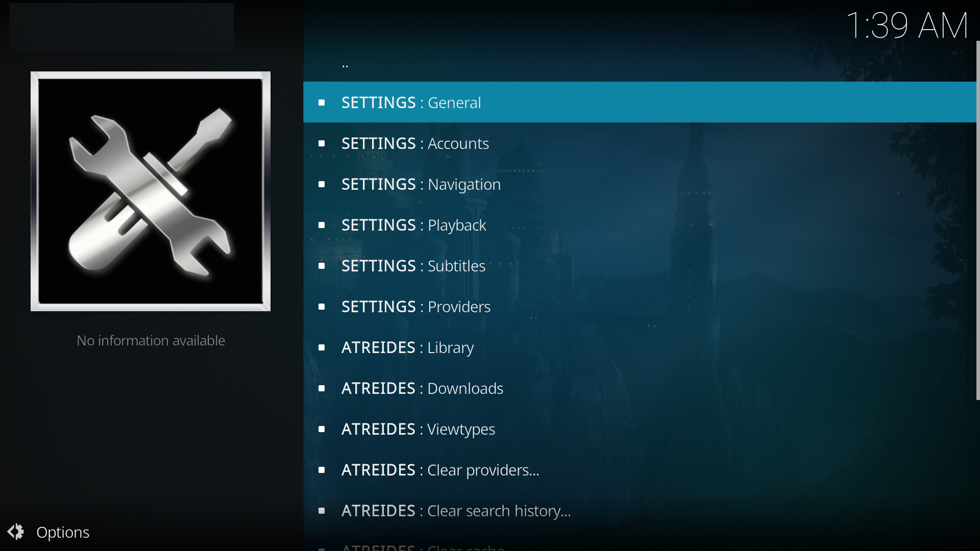Screen dimensions: 980x551
Task: Click bullet icon beside SETTINGS : Navigation
Action: [x=322, y=184]
